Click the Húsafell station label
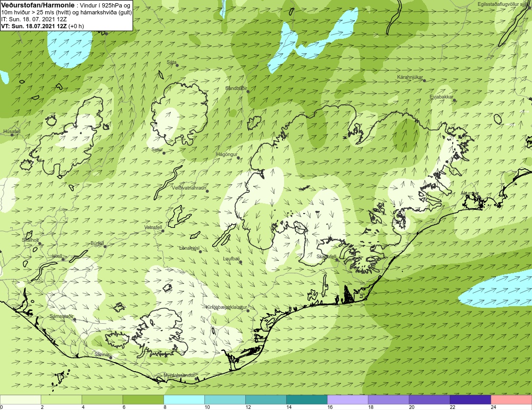The image size is (532, 410). [12, 132]
